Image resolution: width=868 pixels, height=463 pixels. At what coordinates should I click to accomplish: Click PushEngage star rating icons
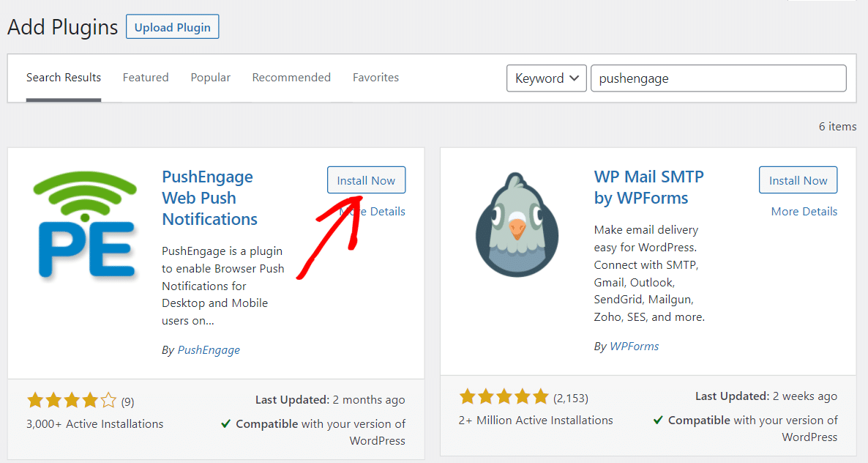[72, 401]
